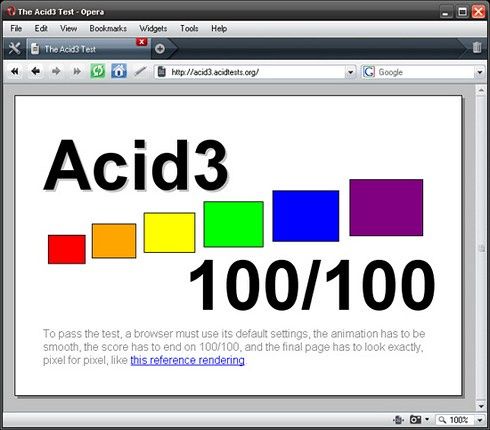The width and height of the screenshot is (490, 430).
Task: Toggle the show images camera button
Action: tap(416, 420)
